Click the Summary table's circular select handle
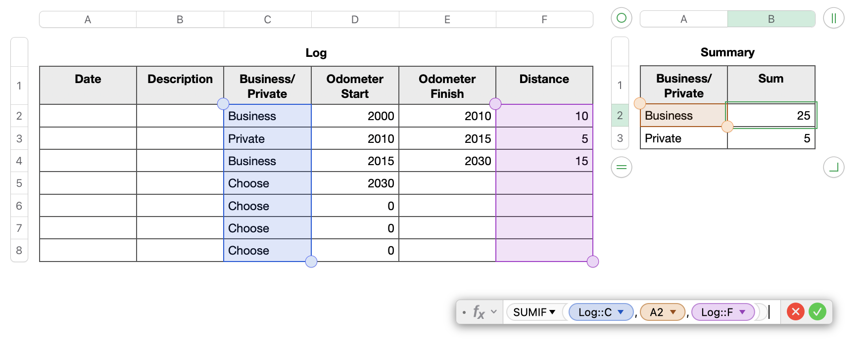Viewport: 868px width, 351px height. tap(622, 18)
